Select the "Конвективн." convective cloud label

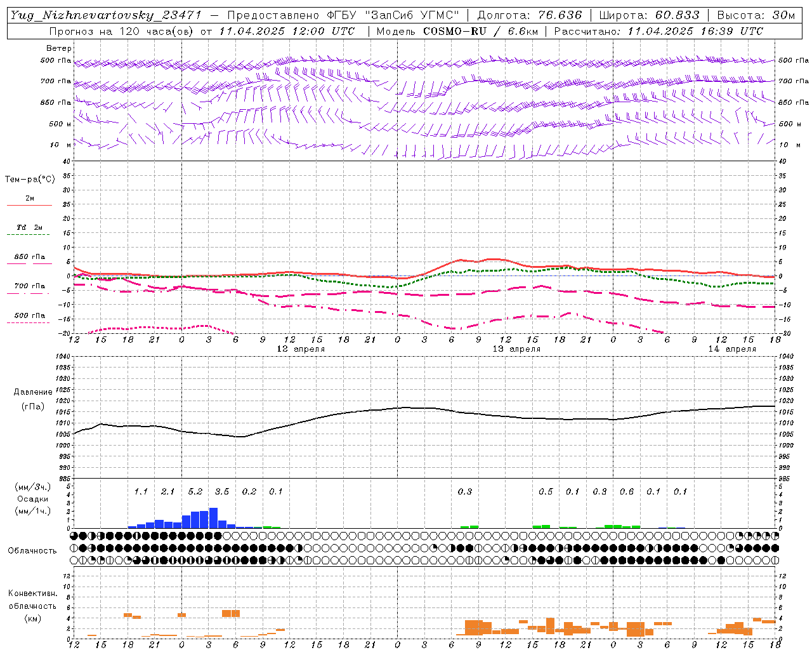(x=32, y=594)
